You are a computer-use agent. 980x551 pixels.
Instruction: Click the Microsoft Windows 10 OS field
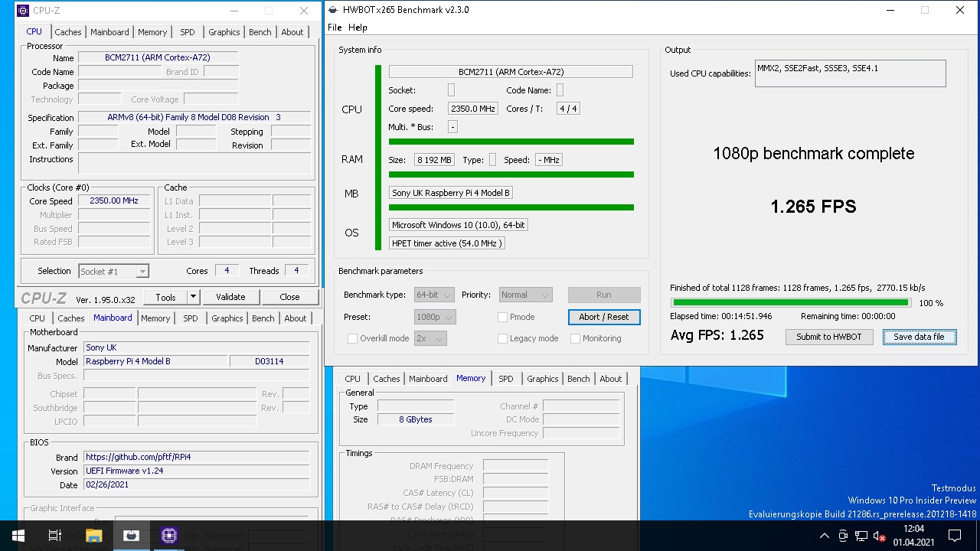click(x=459, y=225)
